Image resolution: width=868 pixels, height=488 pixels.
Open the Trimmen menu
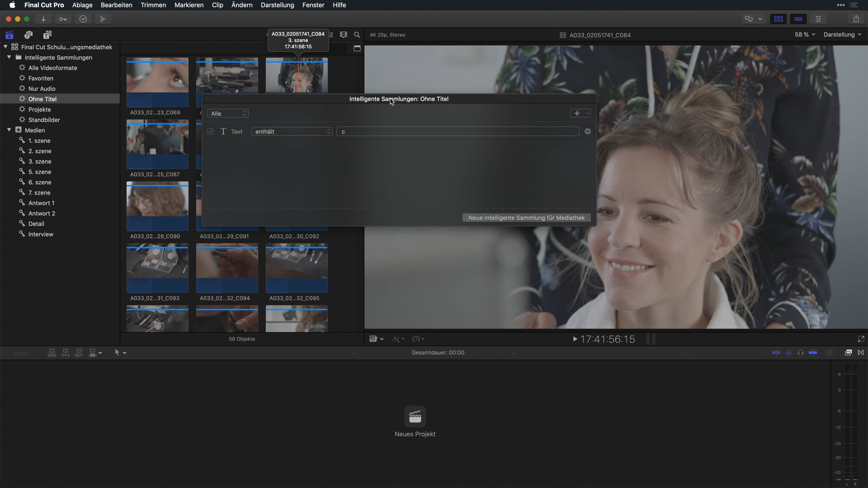[x=153, y=5]
